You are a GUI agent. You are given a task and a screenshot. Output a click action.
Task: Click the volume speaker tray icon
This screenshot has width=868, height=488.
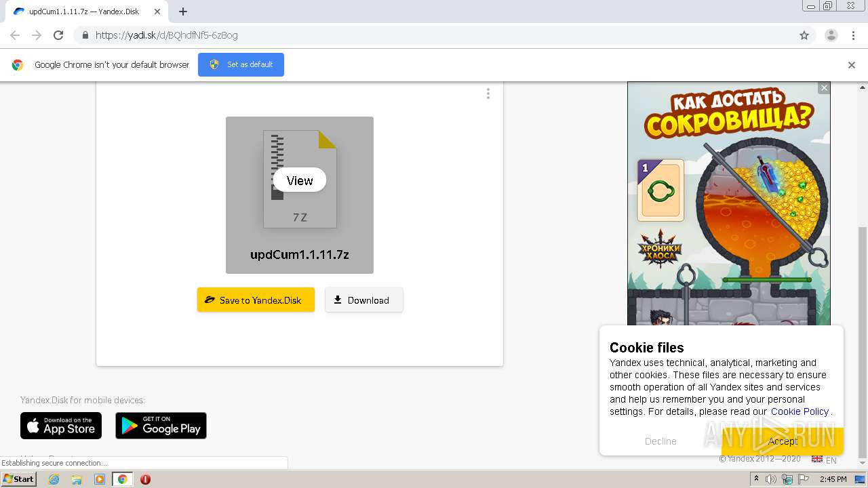tap(771, 479)
